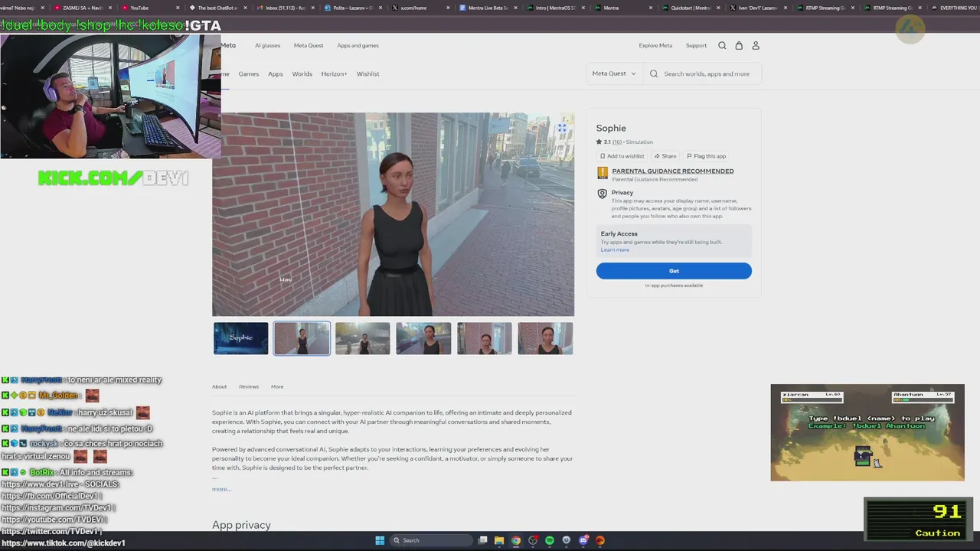980x551 pixels.
Task: Open Discord from the taskbar
Action: point(583,540)
